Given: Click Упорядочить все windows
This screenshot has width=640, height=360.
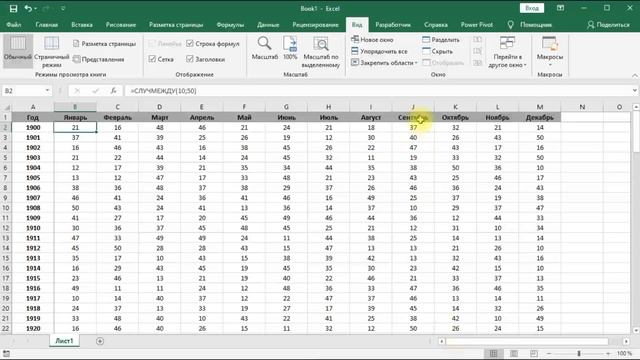Looking at the screenshot, I should pyautogui.click(x=379, y=51).
